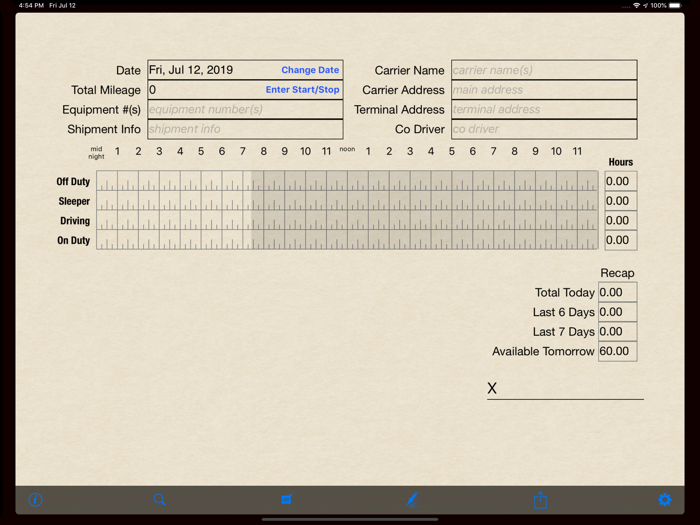
Task: Tap the date value Fri, Jul 12, 2019
Action: pos(191,70)
